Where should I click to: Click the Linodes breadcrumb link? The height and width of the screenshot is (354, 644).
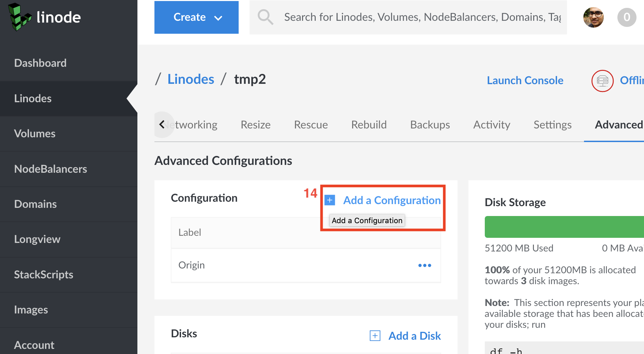[x=191, y=79]
